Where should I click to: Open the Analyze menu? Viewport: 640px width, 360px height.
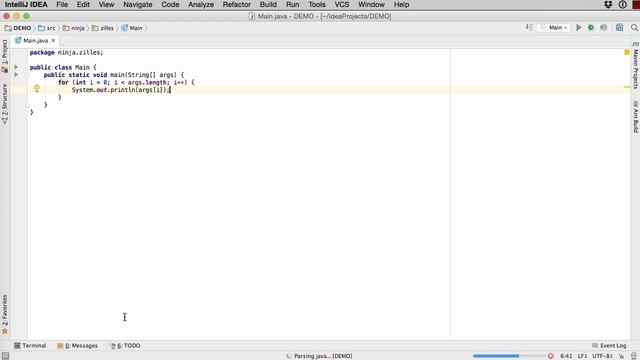coord(201,4)
